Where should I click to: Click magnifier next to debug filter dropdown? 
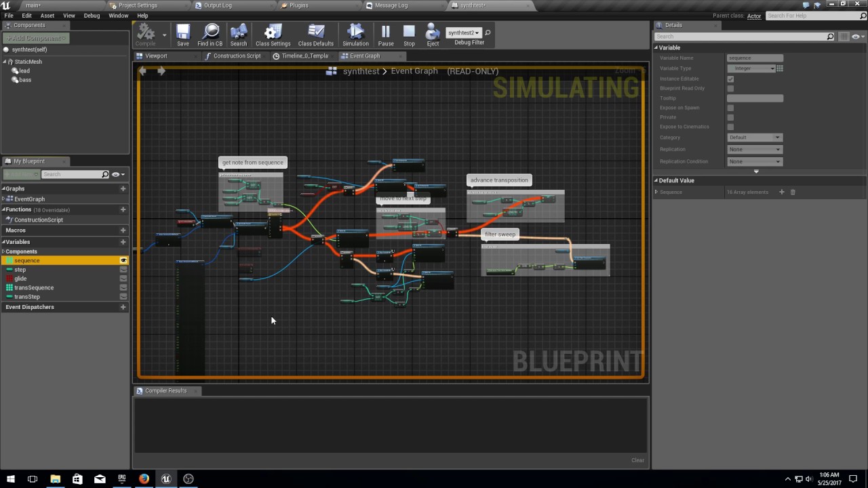[488, 33]
